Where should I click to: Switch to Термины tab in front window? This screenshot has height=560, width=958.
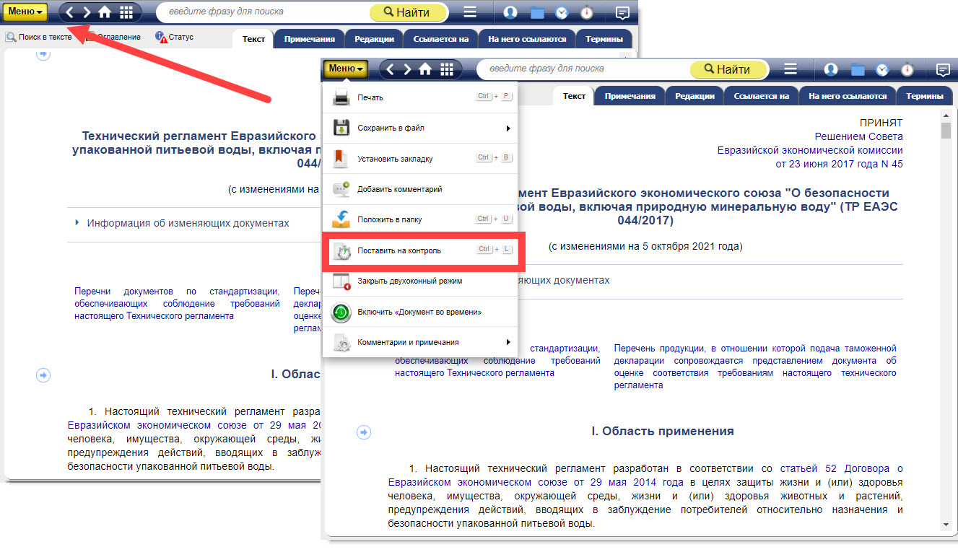[x=925, y=96]
